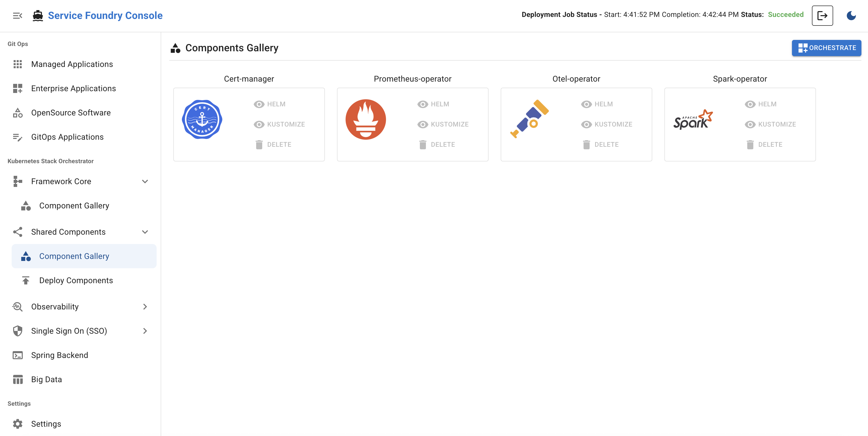Click the Components Gallery header icon

point(175,48)
